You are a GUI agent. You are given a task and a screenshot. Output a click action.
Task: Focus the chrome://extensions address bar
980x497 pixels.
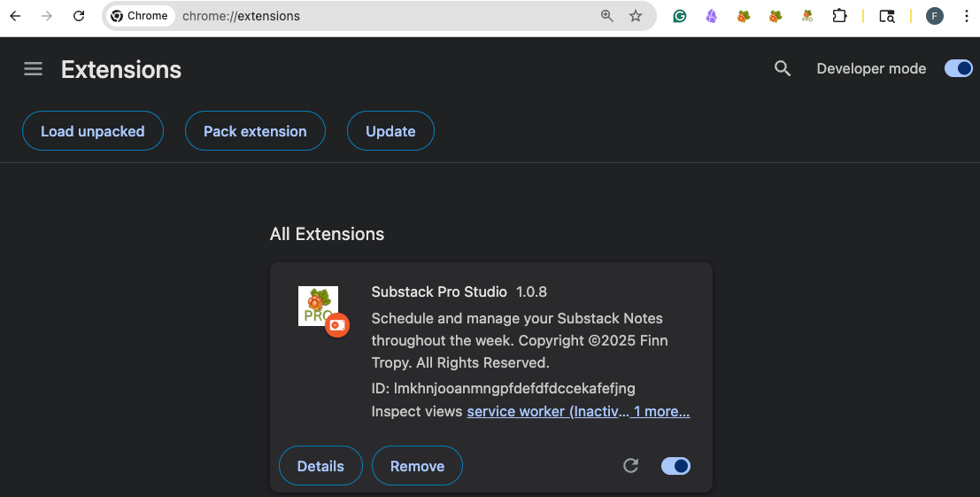[x=380, y=16]
